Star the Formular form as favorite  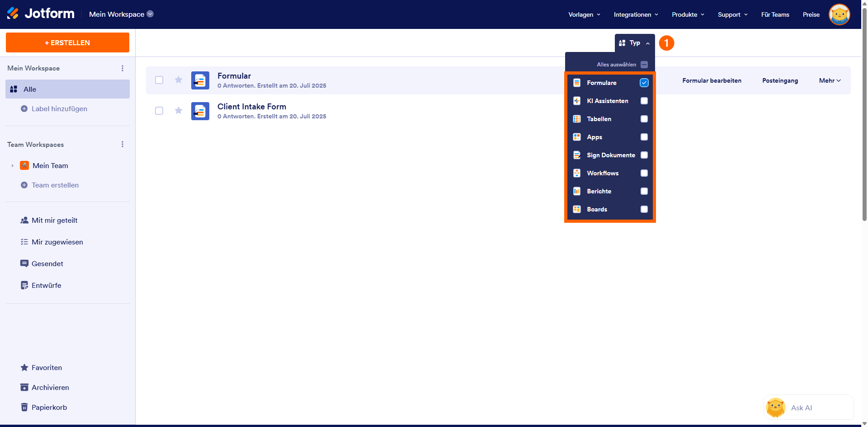tap(179, 80)
